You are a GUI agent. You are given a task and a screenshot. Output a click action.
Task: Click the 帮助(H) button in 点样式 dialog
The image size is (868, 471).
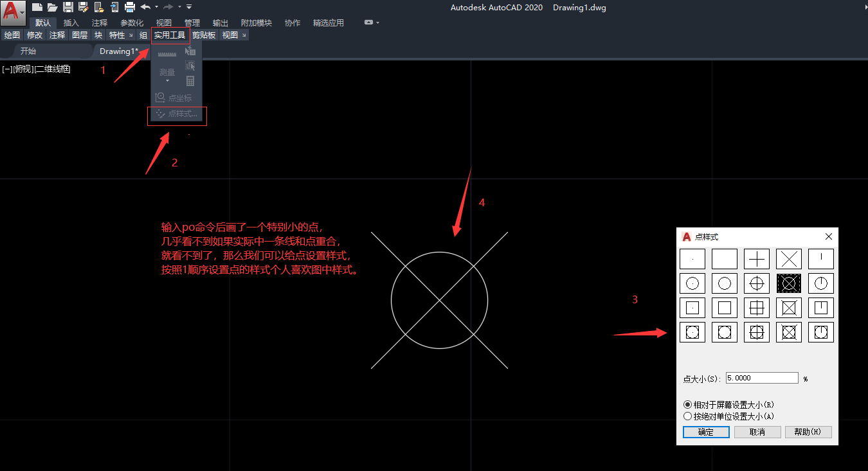tap(808, 432)
